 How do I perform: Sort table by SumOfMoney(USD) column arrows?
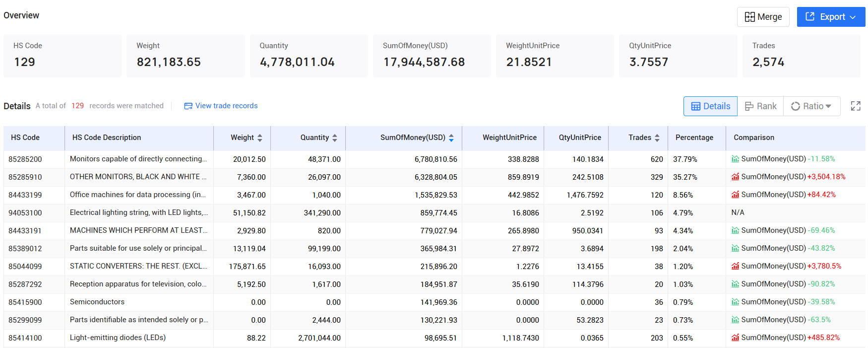tap(451, 138)
